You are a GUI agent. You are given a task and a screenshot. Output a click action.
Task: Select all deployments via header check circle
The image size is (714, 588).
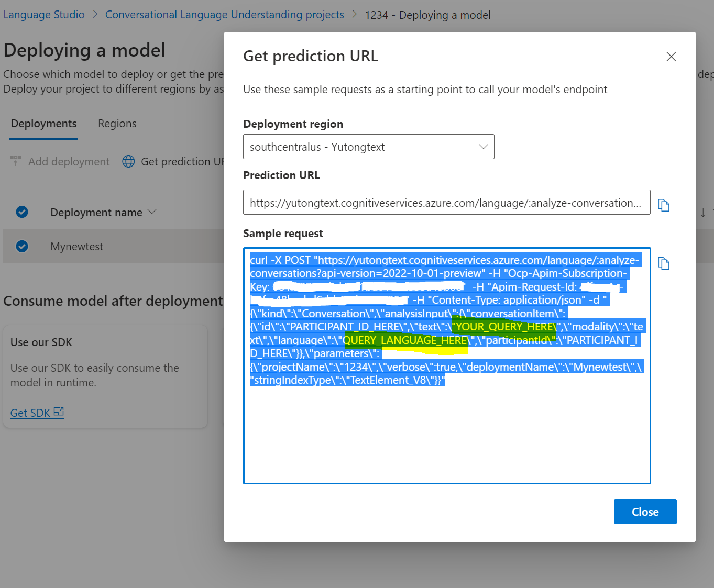click(x=22, y=212)
